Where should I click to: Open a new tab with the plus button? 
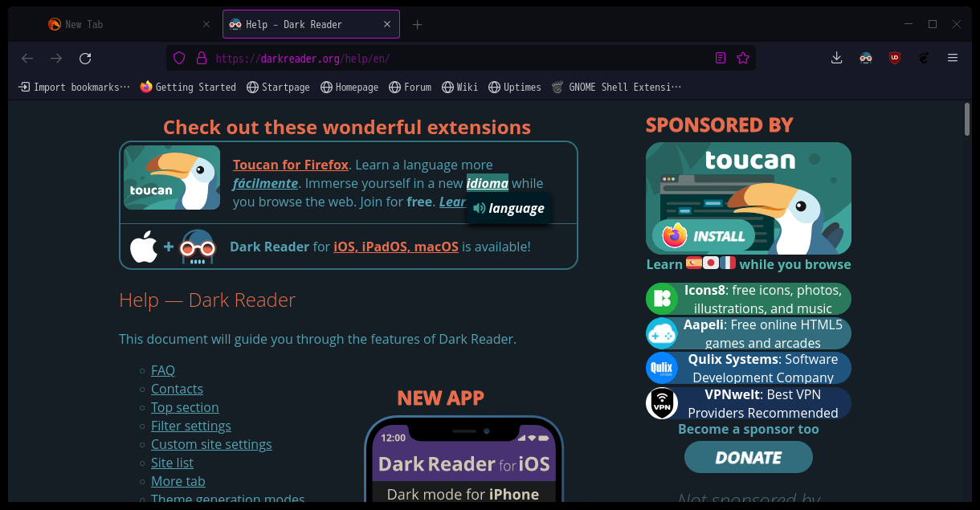click(x=417, y=24)
